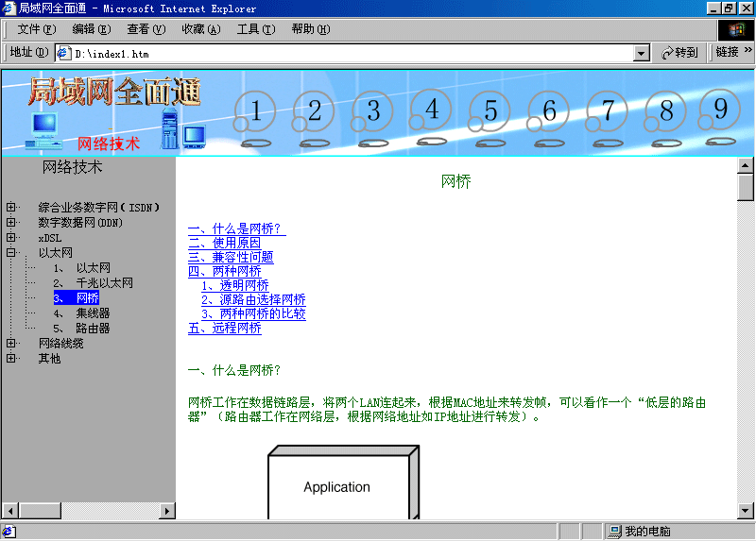
Task: Open chapter icon number 7
Action: tap(608, 112)
